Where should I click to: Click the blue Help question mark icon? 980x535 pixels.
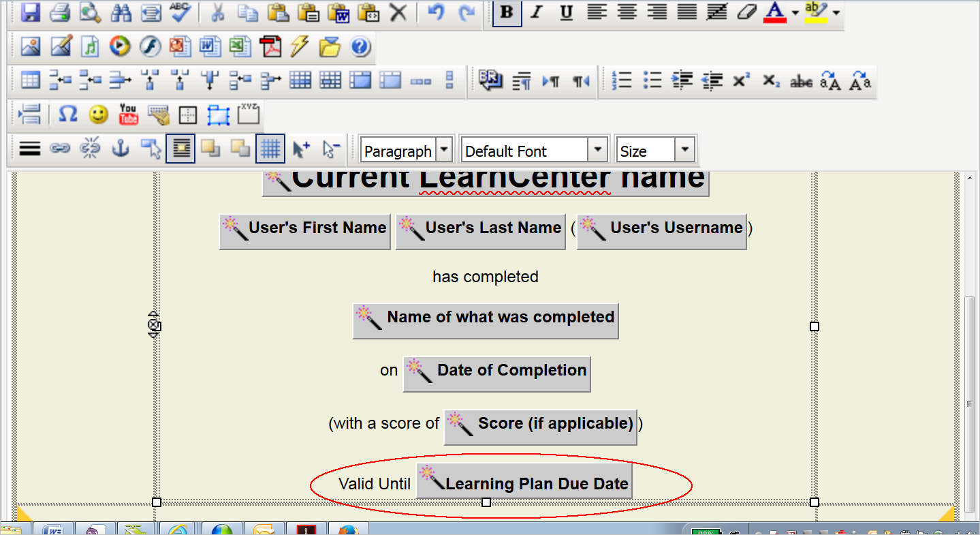click(360, 46)
